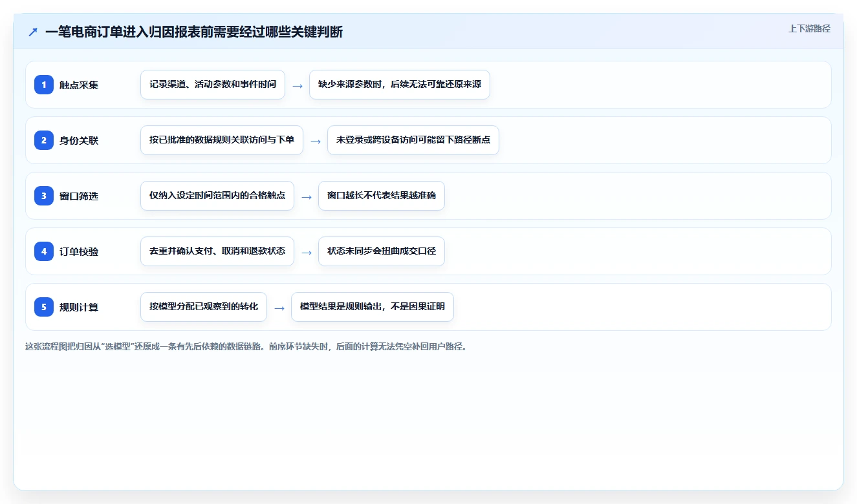The width and height of the screenshot is (857, 504).
Task: Select the number 1 badge for 触点采集
Action: [44, 85]
